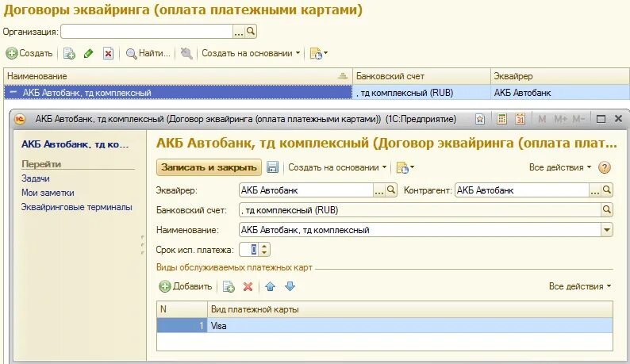Close the contract form window
630x364 pixels.
[x=618, y=118]
